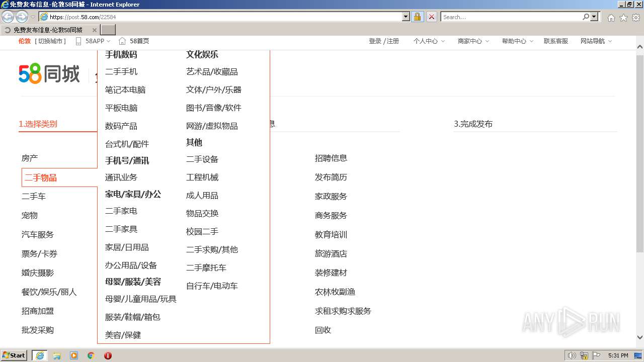Click the network tray icon
The height and width of the screenshot is (362, 644).
click(584, 355)
